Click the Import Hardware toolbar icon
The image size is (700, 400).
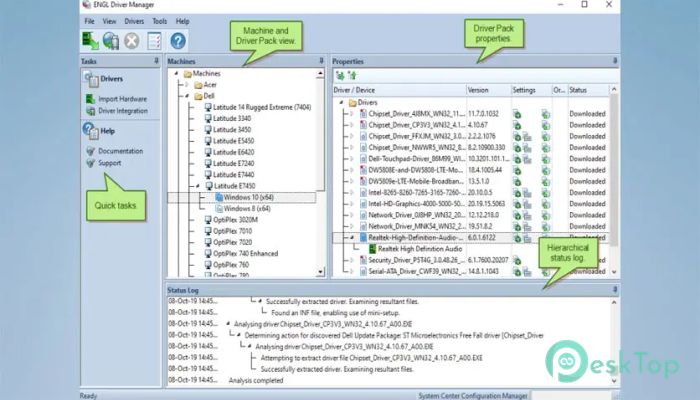[91, 41]
